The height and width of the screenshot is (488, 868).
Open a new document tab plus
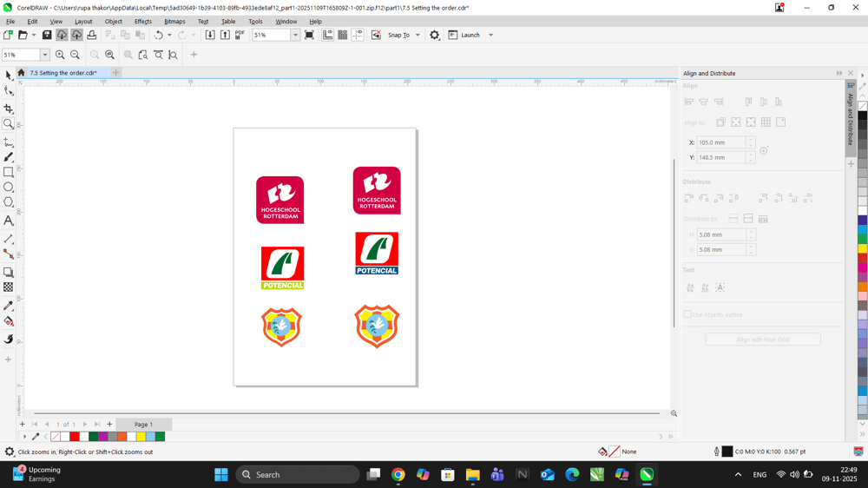tap(115, 73)
